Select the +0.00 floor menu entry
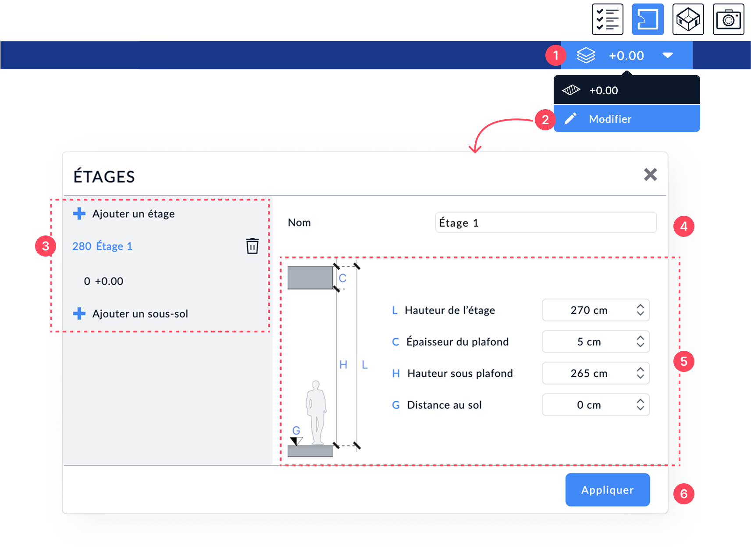Viewport: 751px width, 560px height. pos(626,90)
